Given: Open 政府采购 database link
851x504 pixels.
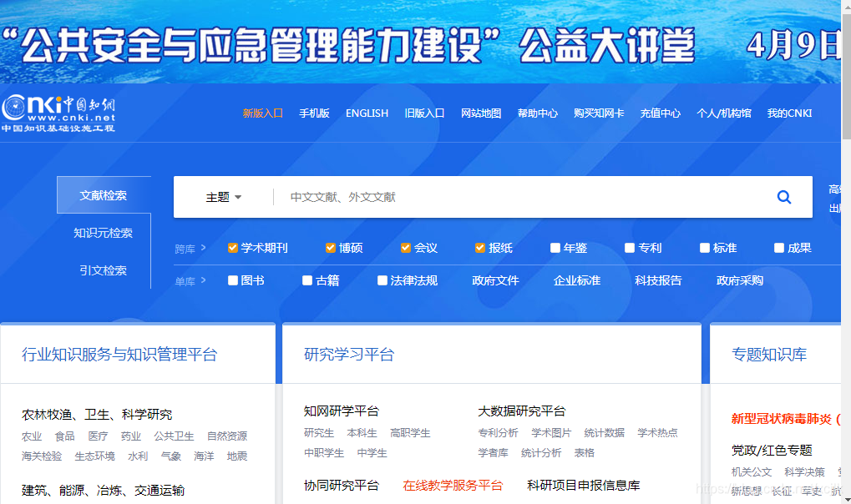Looking at the screenshot, I should click(x=740, y=280).
